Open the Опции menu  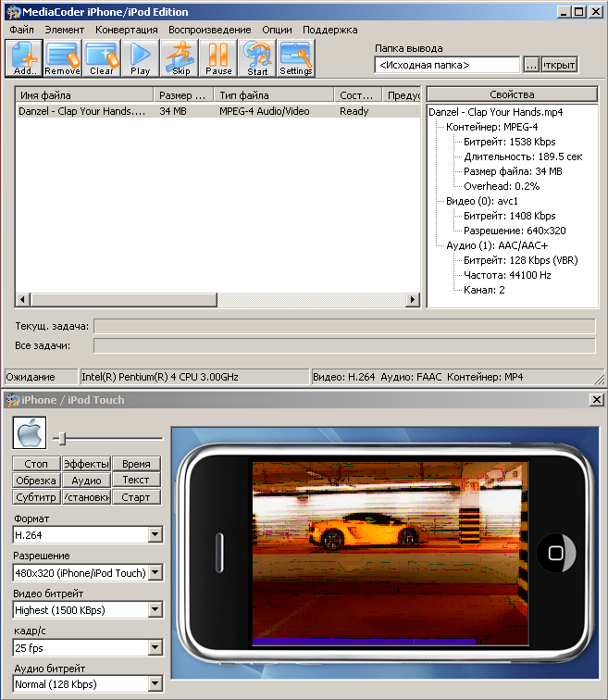(277, 30)
